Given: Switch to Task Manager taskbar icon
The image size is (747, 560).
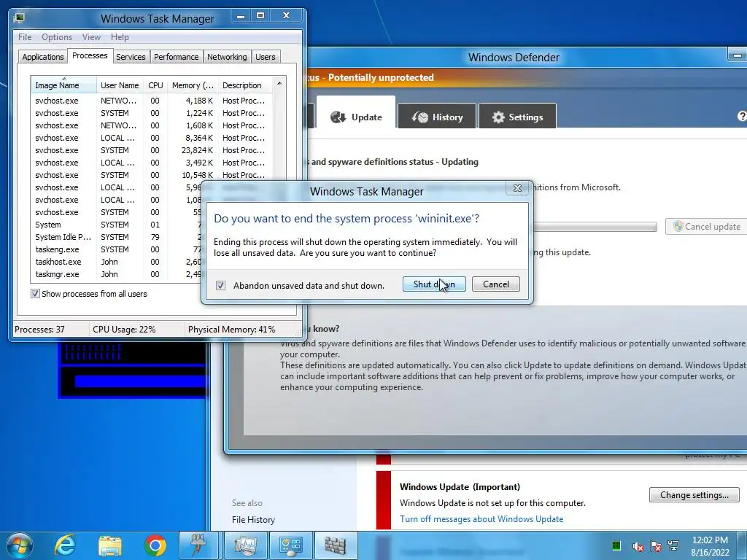Looking at the screenshot, I should [245, 545].
